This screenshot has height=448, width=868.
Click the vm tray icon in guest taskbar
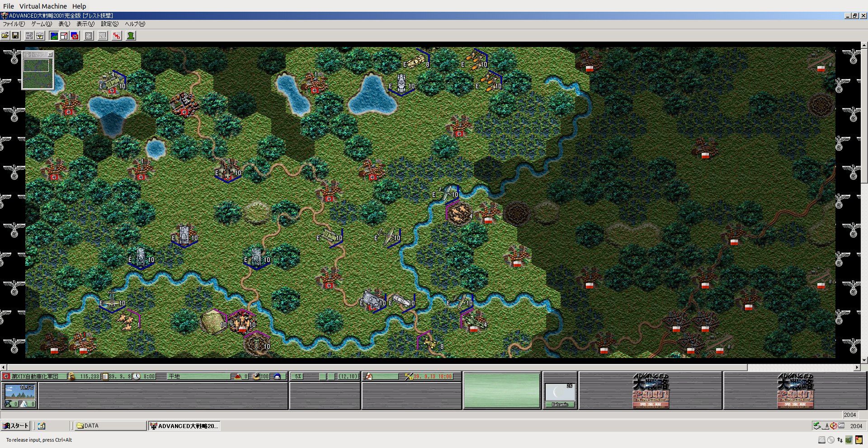(x=841, y=426)
